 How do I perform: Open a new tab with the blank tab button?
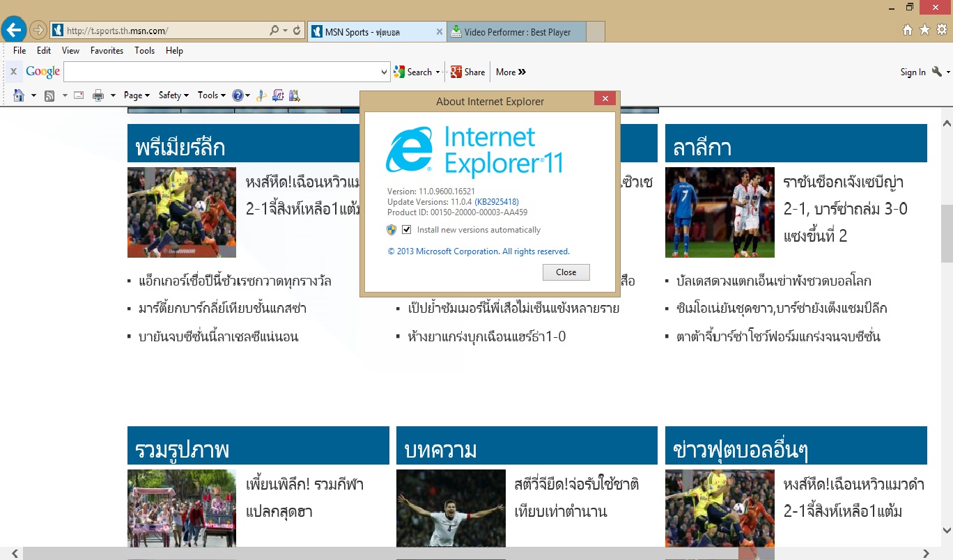(x=596, y=32)
